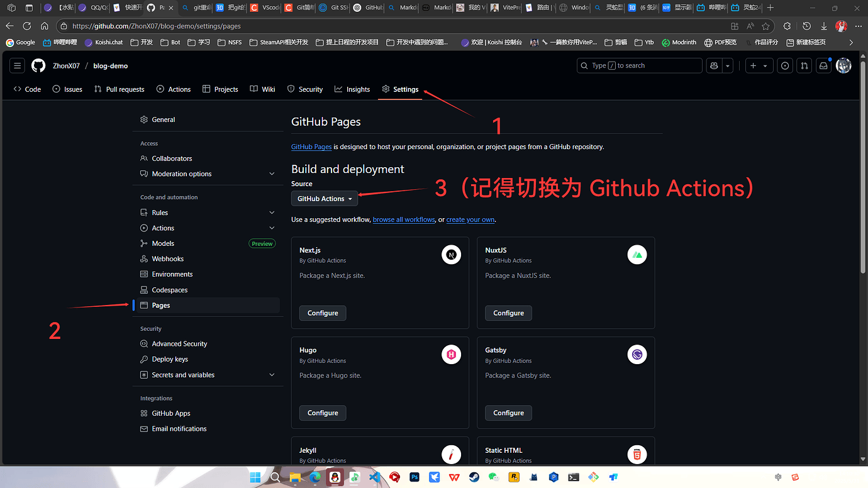Image resolution: width=868 pixels, height=488 pixels.
Task: Open the GitHub Actions source dropdown
Action: click(x=324, y=198)
